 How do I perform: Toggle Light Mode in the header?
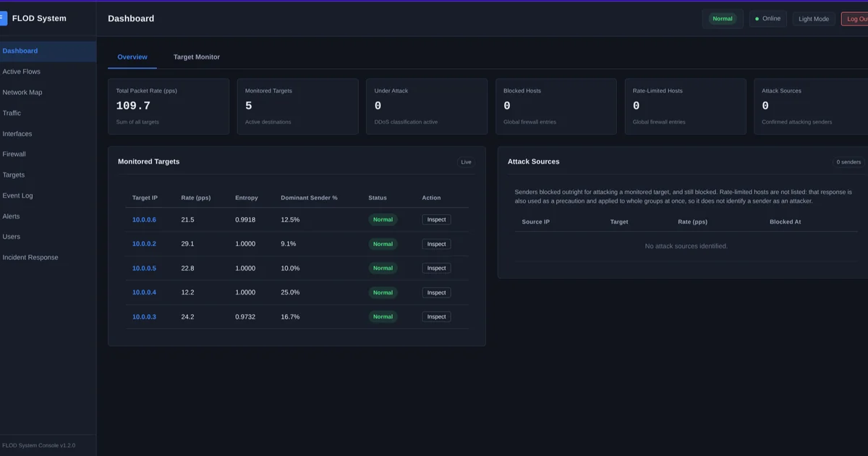pyautogui.click(x=814, y=19)
